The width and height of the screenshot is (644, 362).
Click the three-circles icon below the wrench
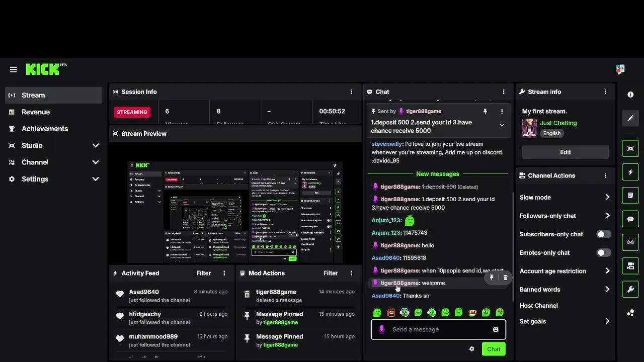[x=630, y=313]
